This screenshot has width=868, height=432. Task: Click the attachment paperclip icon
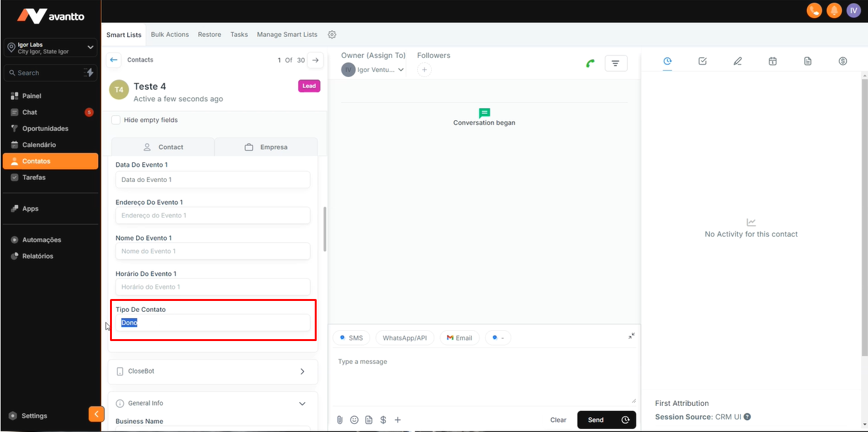[x=340, y=420]
